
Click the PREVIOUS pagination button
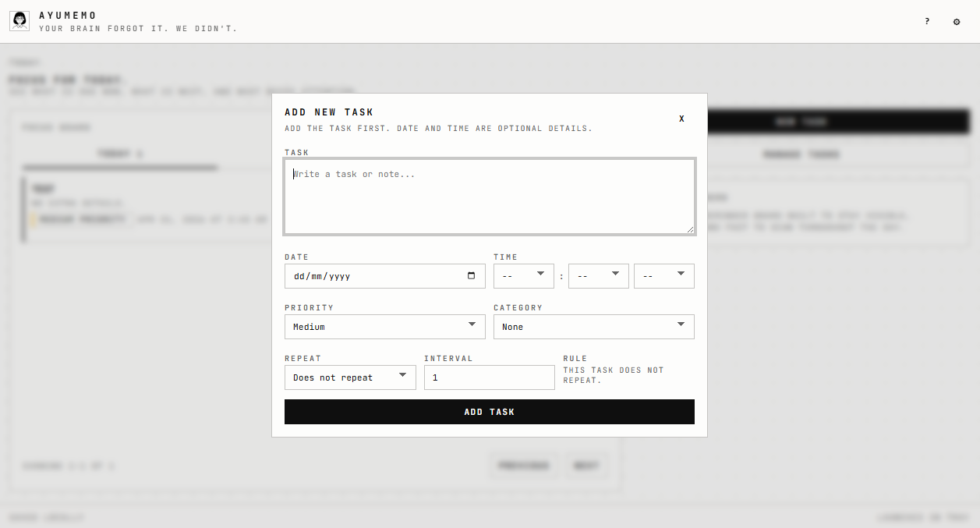click(x=522, y=466)
